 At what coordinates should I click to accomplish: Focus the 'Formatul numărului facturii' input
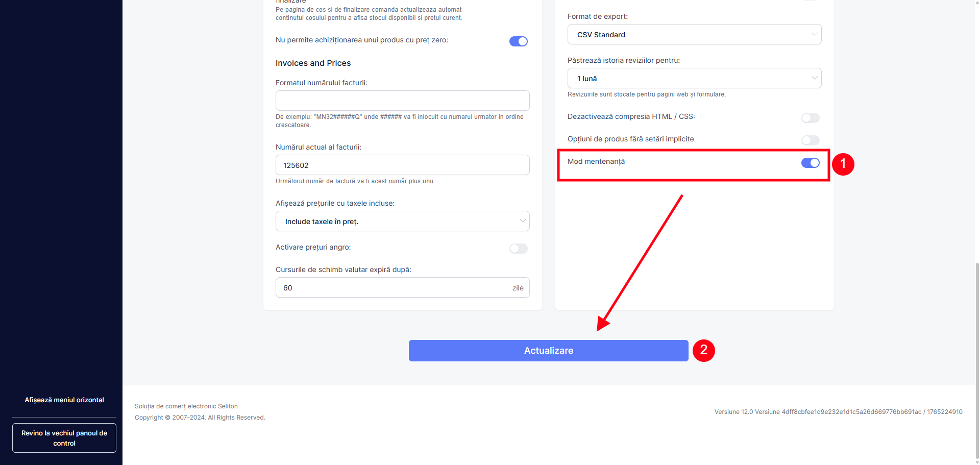(x=402, y=101)
